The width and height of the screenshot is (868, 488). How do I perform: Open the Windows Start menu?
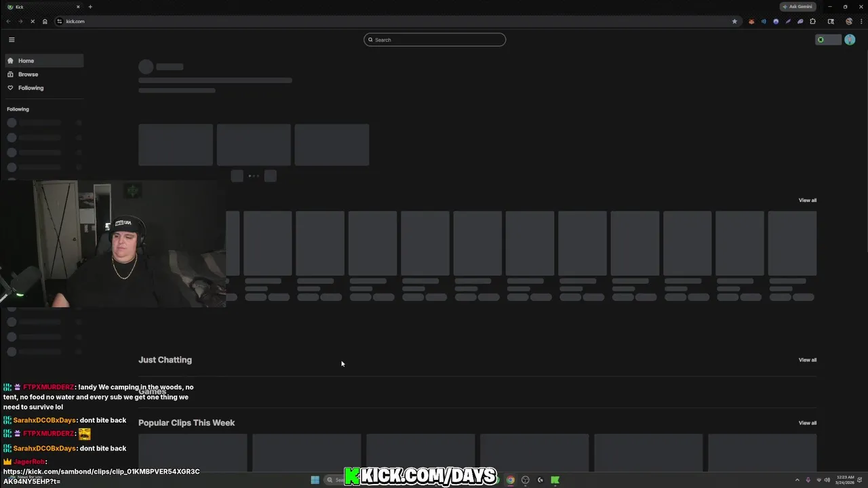[315, 480]
